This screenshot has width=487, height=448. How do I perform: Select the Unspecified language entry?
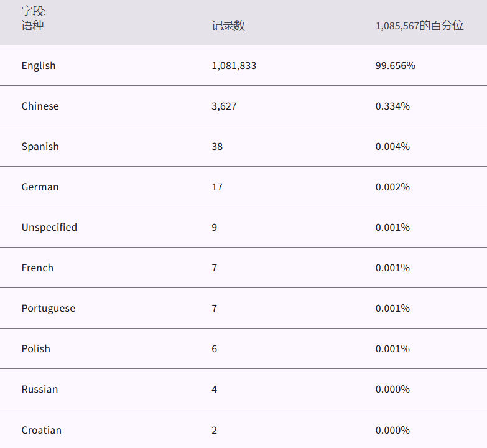click(49, 228)
